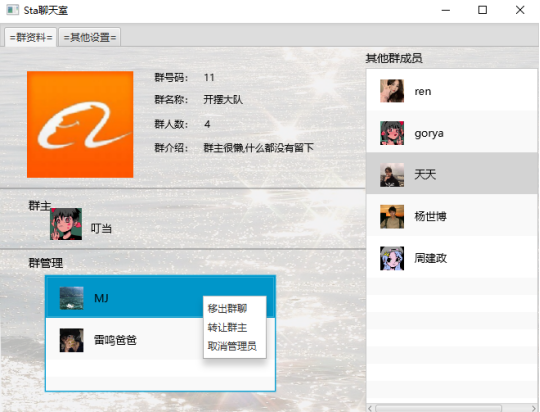Click 天天's avatar in the member list

point(392,175)
